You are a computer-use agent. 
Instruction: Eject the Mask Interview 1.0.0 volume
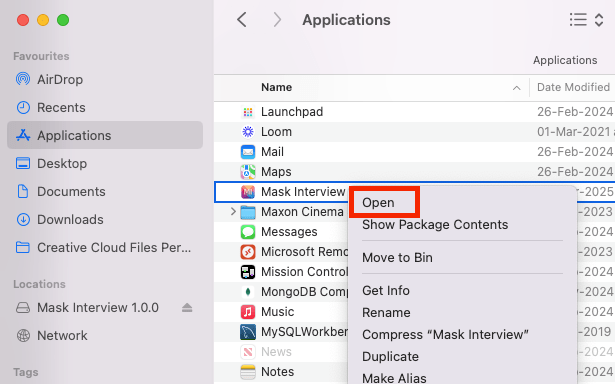pyautogui.click(x=187, y=308)
